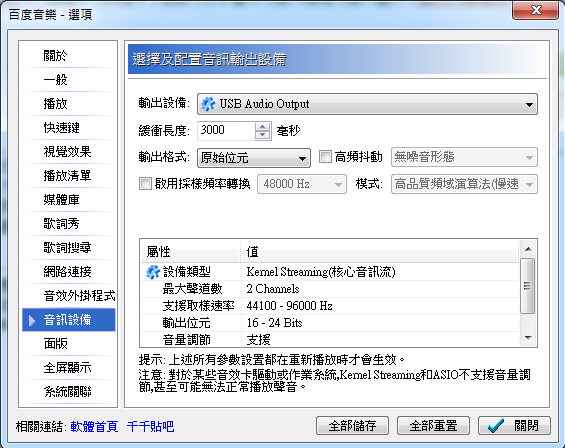The height and width of the screenshot is (448, 565).
Task: Increase buffer length with up arrow
Action: click(262, 127)
